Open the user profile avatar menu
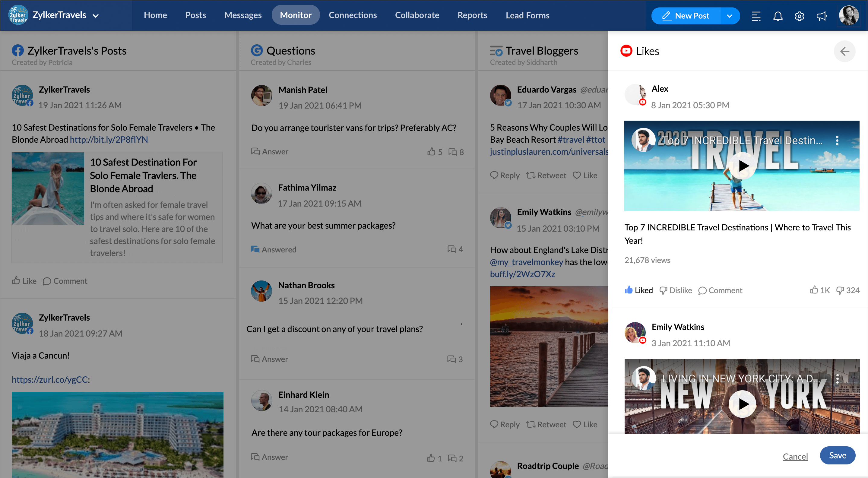Screen dimensions: 868x478 click(848, 15)
